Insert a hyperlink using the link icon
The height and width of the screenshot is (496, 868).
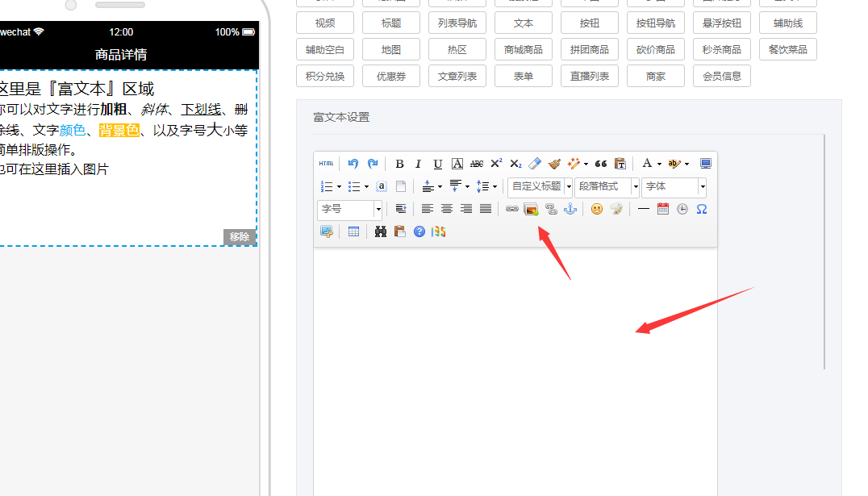[x=511, y=209]
